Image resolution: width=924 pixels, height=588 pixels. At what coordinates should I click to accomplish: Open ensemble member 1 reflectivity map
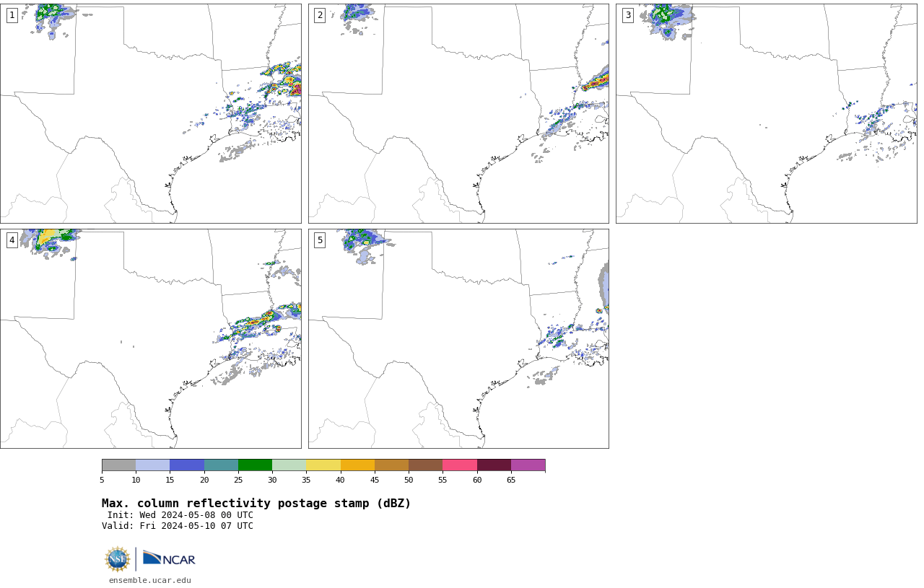pos(151,113)
